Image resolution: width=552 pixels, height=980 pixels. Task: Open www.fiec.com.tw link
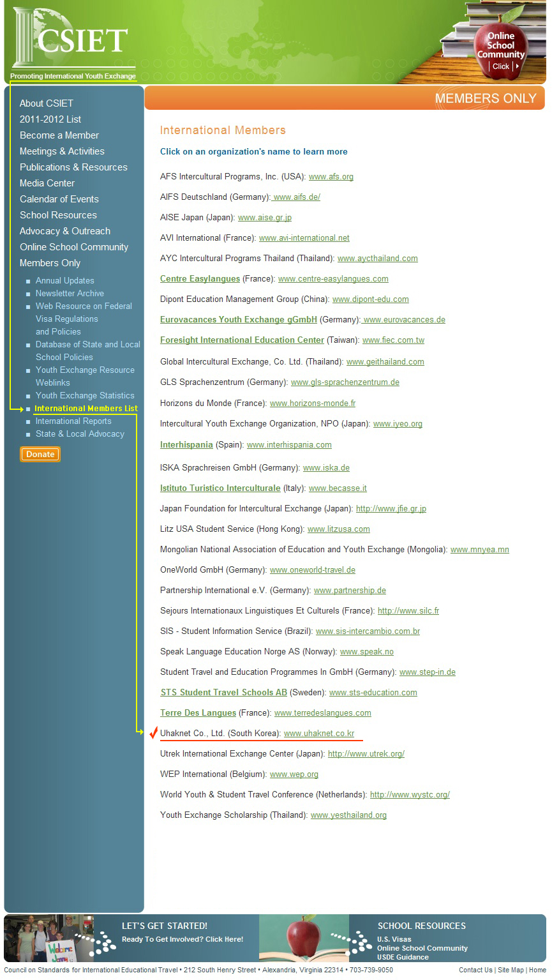point(393,340)
